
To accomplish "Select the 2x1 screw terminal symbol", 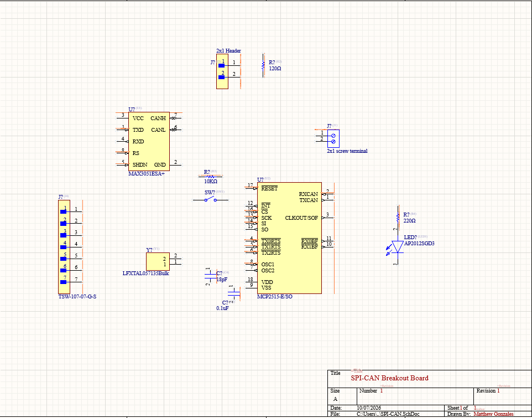I will click(x=333, y=138).
